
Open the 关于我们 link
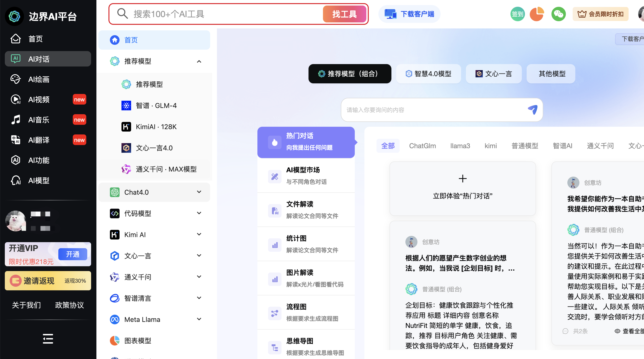pyautogui.click(x=27, y=305)
